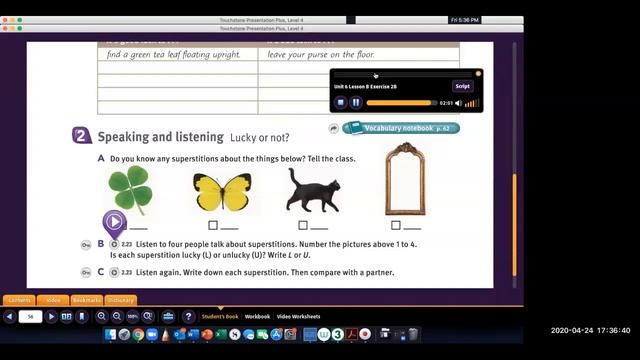Switch to Student's Book
The height and width of the screenshot is (360, 640).
(x=220, y=316)
